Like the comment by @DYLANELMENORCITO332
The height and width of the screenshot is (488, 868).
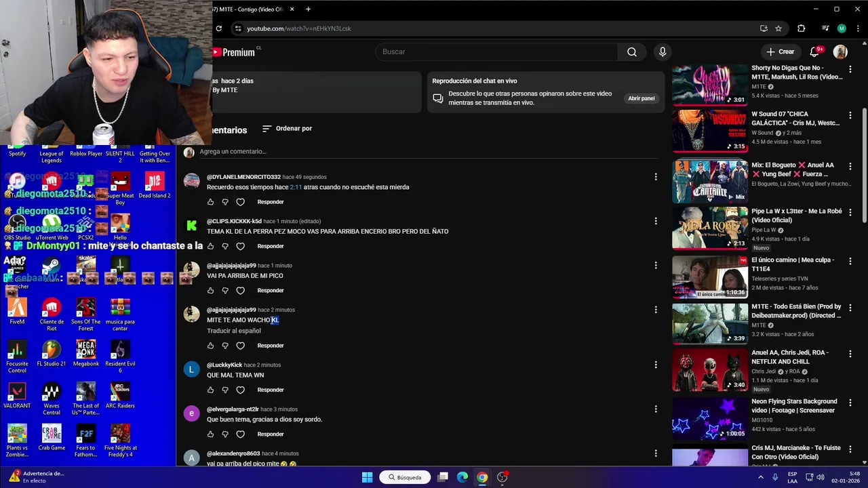pyautogui.click(x=210, y=202)
